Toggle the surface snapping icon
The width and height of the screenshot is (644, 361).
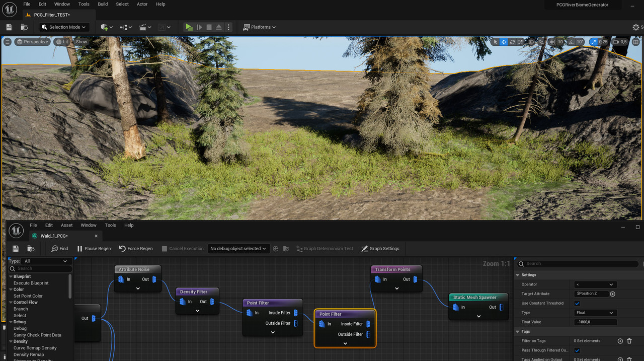(542, 42)
